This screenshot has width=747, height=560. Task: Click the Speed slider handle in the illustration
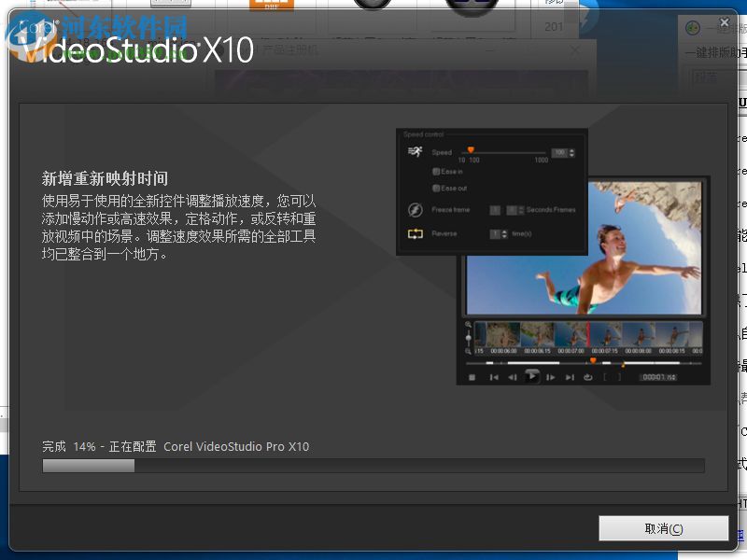point(471,150)
